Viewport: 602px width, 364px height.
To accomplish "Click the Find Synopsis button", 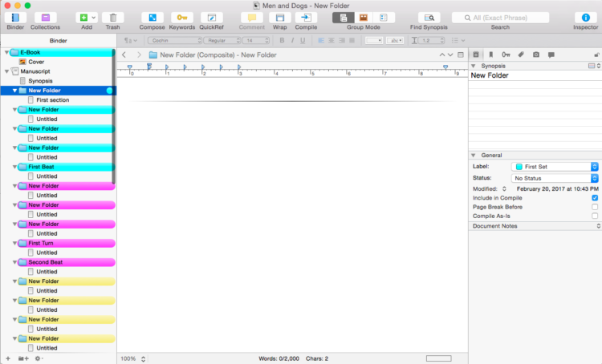I will (x=429, y=17).
